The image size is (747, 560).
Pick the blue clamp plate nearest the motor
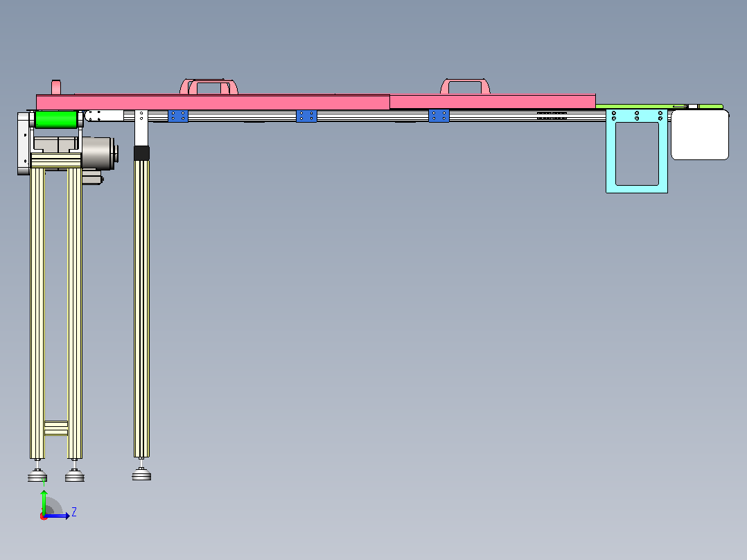(x=177, y=116)
